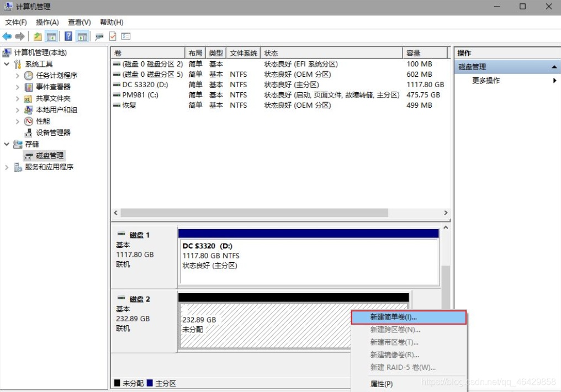Viewport: 561px width, 392px height.
Task: Open help via the blue question mark icon
Action: pos(68,36)
